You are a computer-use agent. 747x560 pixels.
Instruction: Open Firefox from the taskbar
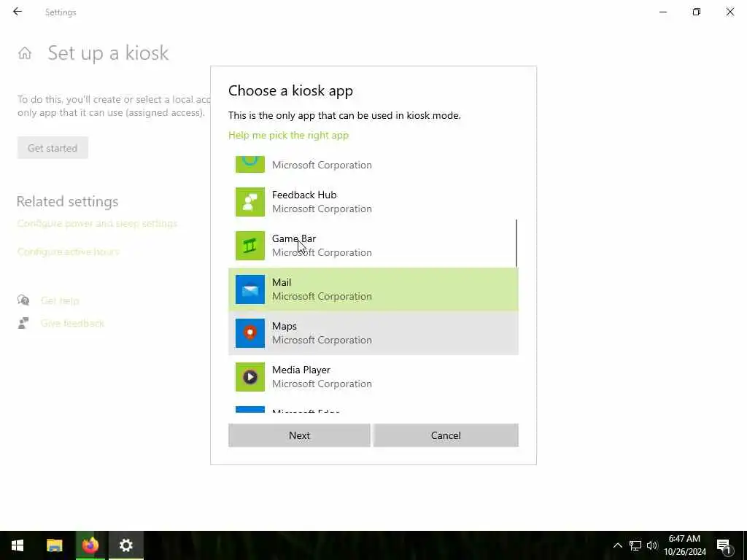click(90, 545)
